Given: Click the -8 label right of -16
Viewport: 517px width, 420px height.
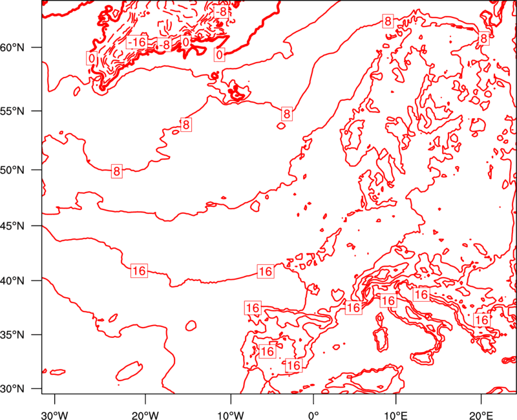Looking at the screenshot, I should [x=164, y=45].
